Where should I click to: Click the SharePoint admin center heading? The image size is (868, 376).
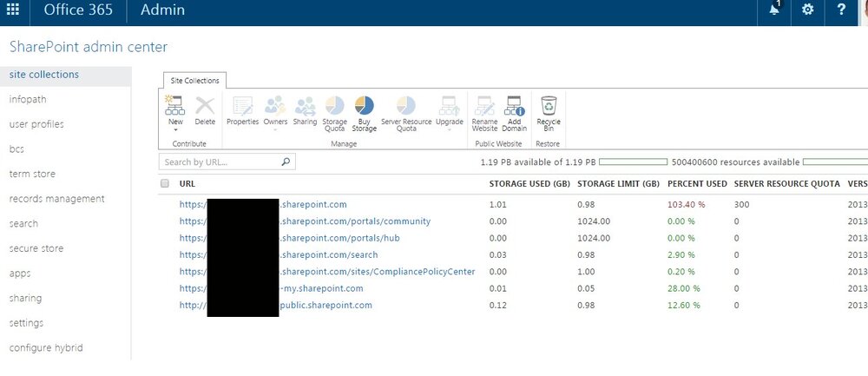pos(89,48)
